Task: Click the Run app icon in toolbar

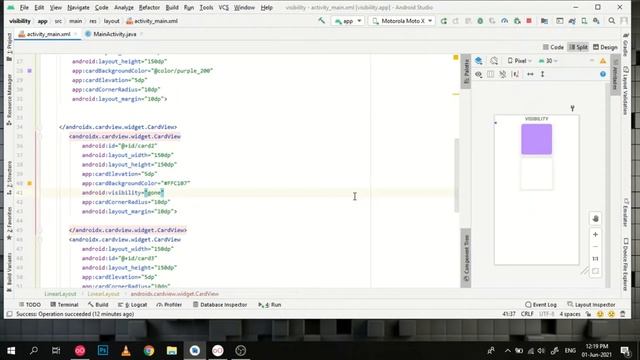Action: 444,21
